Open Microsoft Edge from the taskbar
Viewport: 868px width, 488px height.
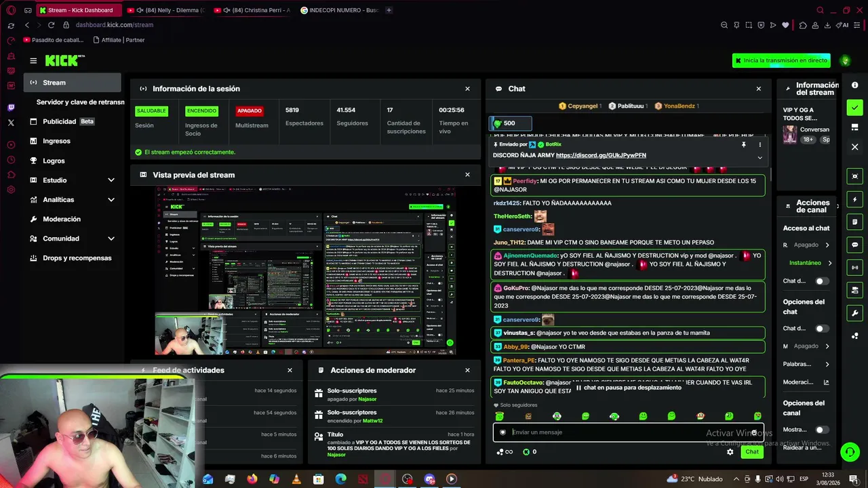[x=340, y=479]
